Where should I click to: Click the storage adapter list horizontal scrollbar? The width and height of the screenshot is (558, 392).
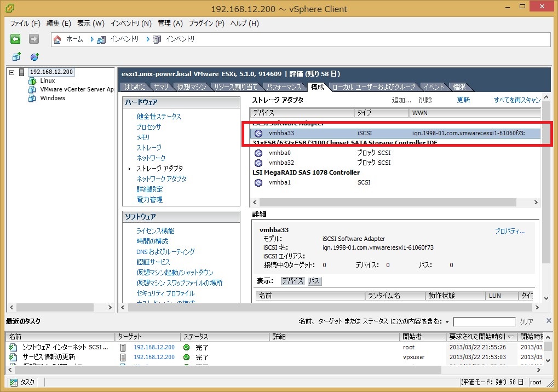click(388, 203)
